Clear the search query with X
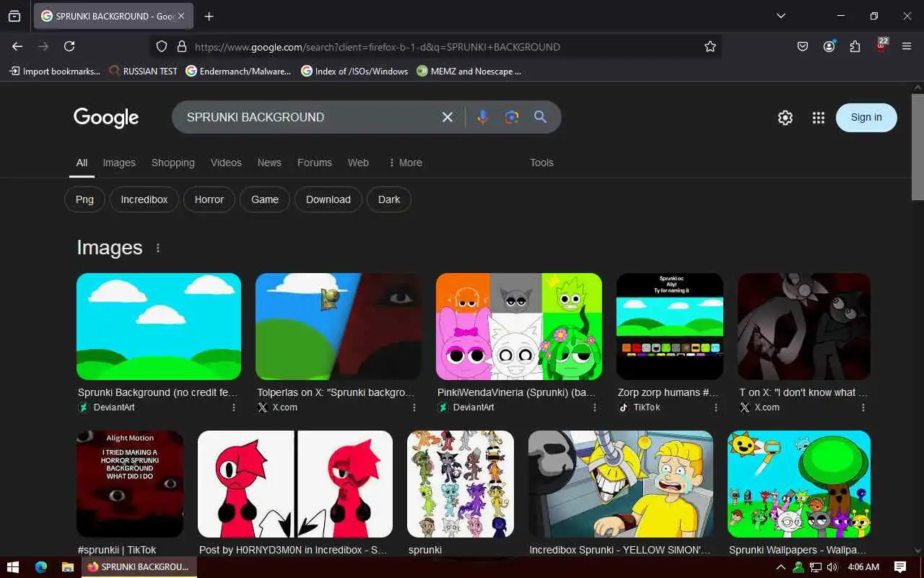This screenshot has width=924, height=578. [x=448, y=117]
